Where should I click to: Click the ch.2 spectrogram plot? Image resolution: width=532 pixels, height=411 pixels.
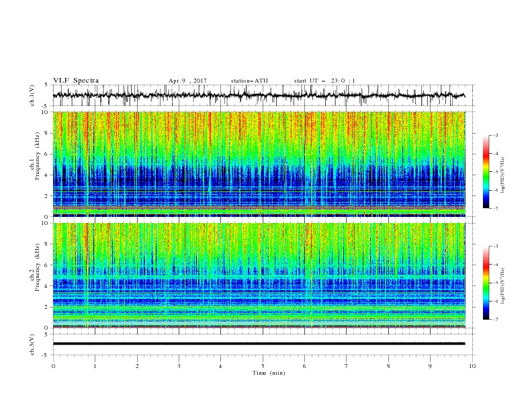[x=259, y=275]
